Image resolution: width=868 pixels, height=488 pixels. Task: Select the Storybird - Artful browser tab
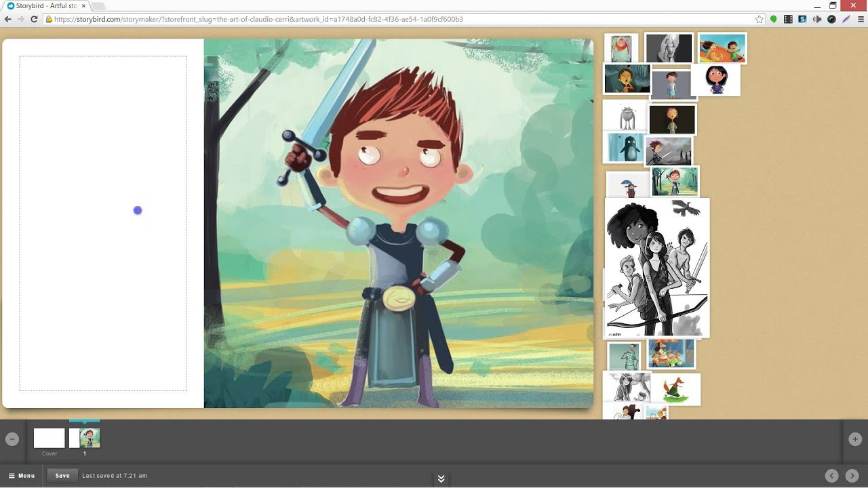tap(46, 5)
